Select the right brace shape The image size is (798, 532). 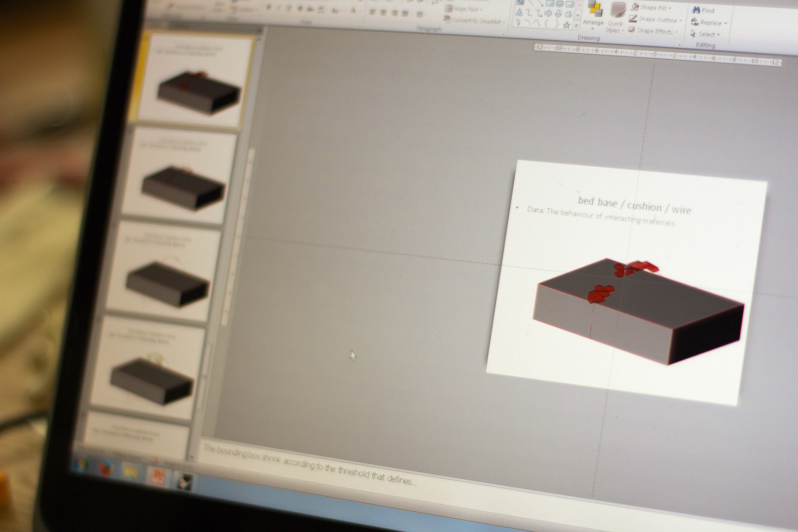557,25
